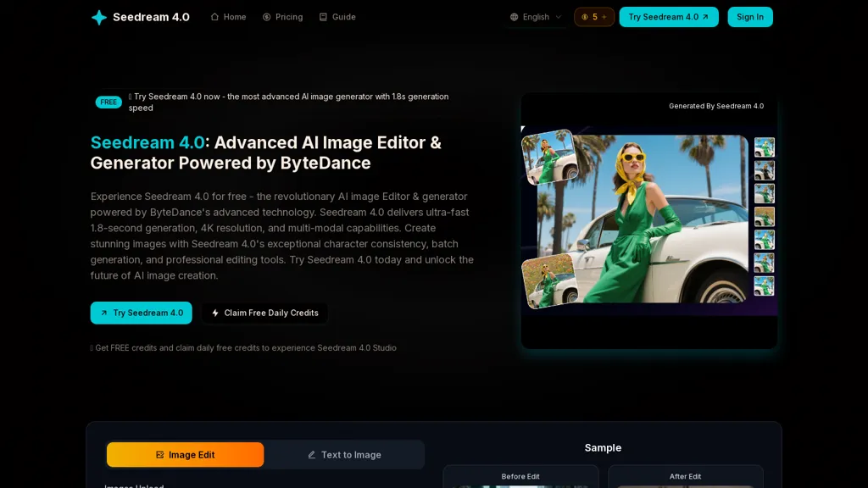Click the plus icon on credits badge
The image size is (868, 488).
click(604, 17)
